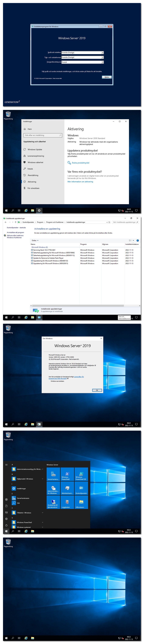Click Utgivare column header
144x644 pixels.
[113, 244]
